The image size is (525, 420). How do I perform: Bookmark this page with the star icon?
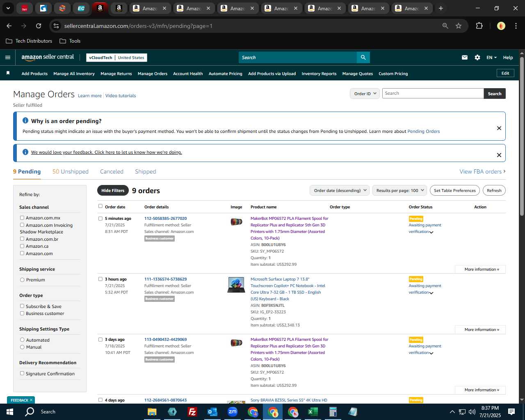tap(459, 26)
